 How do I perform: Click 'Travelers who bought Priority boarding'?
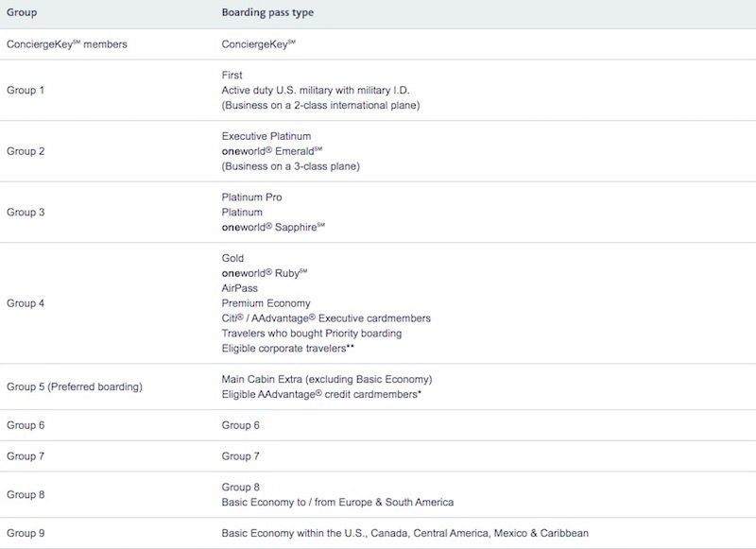click(x=312, y=333)
